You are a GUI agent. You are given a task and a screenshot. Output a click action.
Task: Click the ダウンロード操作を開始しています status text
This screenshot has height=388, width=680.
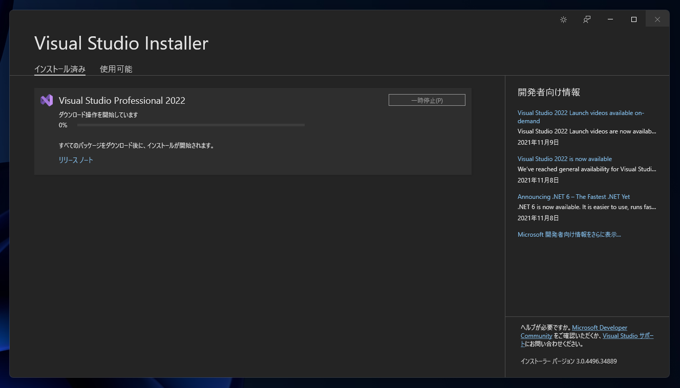coord(98,115)
